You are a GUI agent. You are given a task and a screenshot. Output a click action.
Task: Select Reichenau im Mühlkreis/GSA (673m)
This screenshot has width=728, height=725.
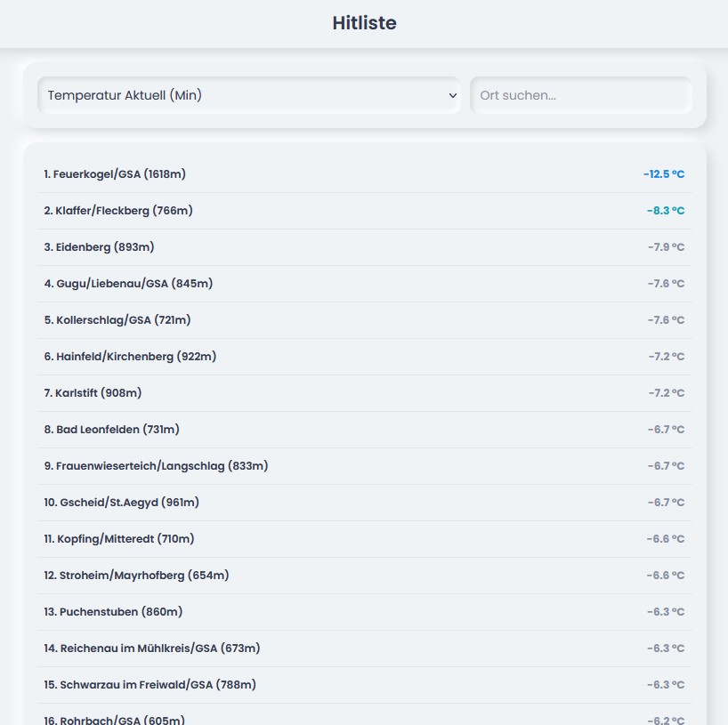151,648
